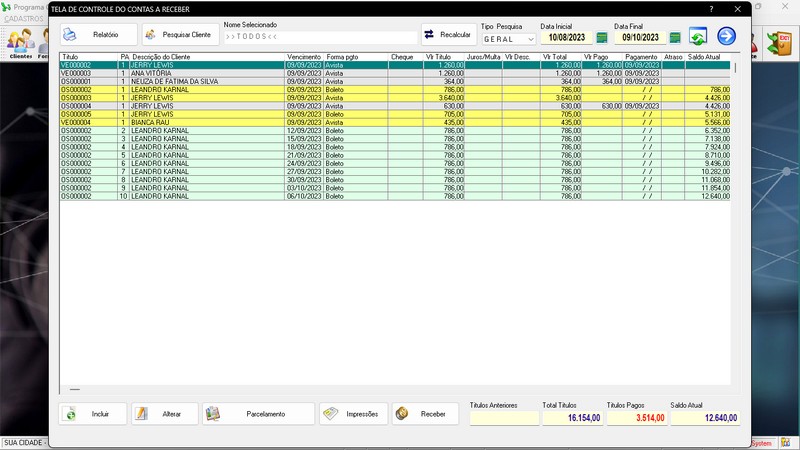Image resolution: width=800 pixels, height=450 pixels.
Task: Click the help question mark icon
Action: pyautogui.click(x=711, y=9)
